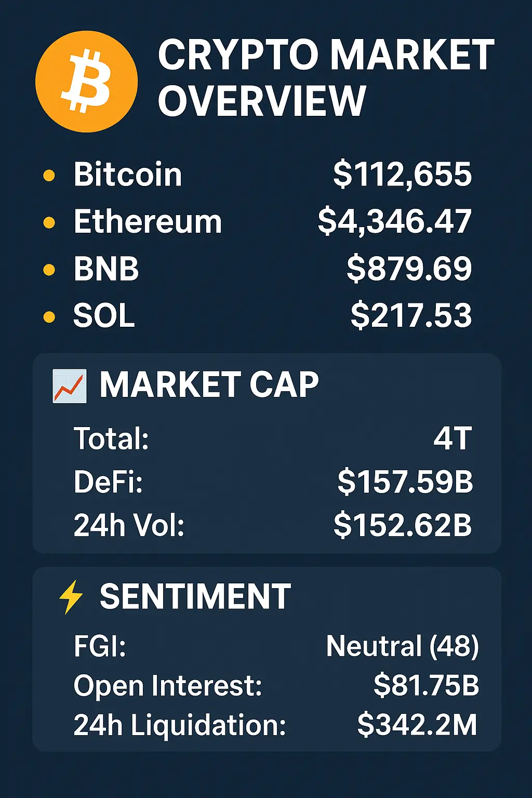532x798 pixels.
Task: Select the bullet beside Ethereum
Action: pos(49,223)
